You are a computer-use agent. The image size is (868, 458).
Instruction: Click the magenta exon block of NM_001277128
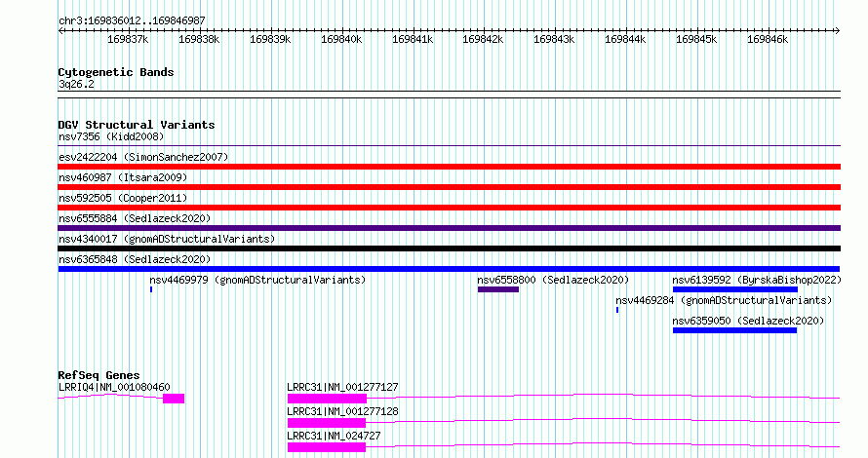click(x=327, y=423)
